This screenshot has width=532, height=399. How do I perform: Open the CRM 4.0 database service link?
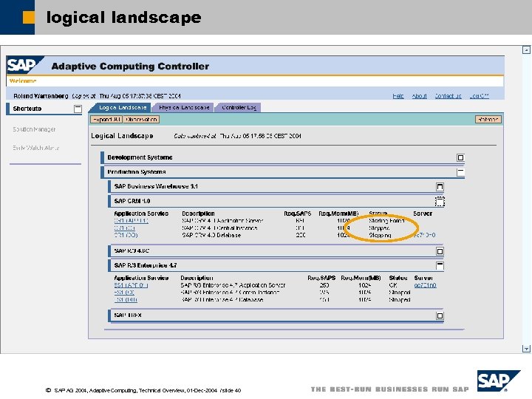pyautogui.click(x=126, y=235)
